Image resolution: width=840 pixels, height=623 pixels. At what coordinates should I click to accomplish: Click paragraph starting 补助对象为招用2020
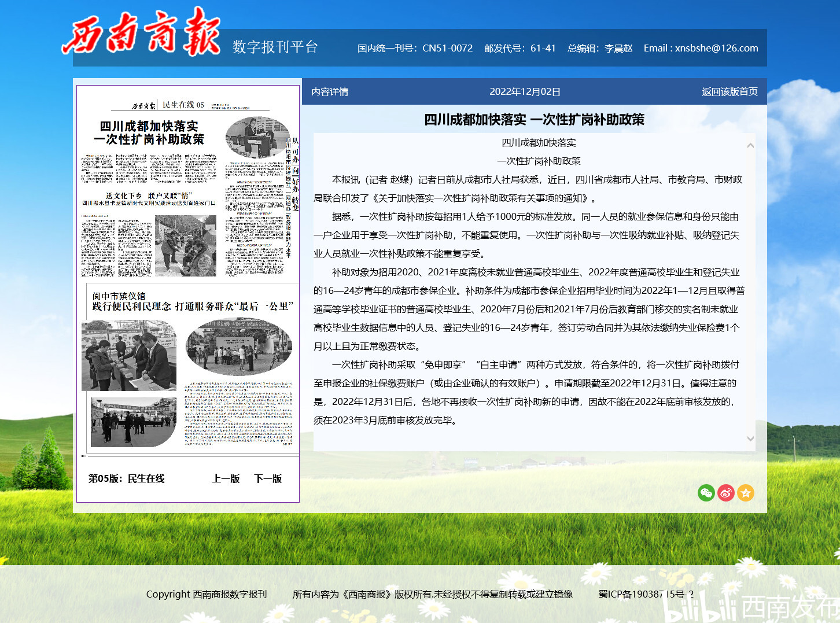(x=529, y=309)
